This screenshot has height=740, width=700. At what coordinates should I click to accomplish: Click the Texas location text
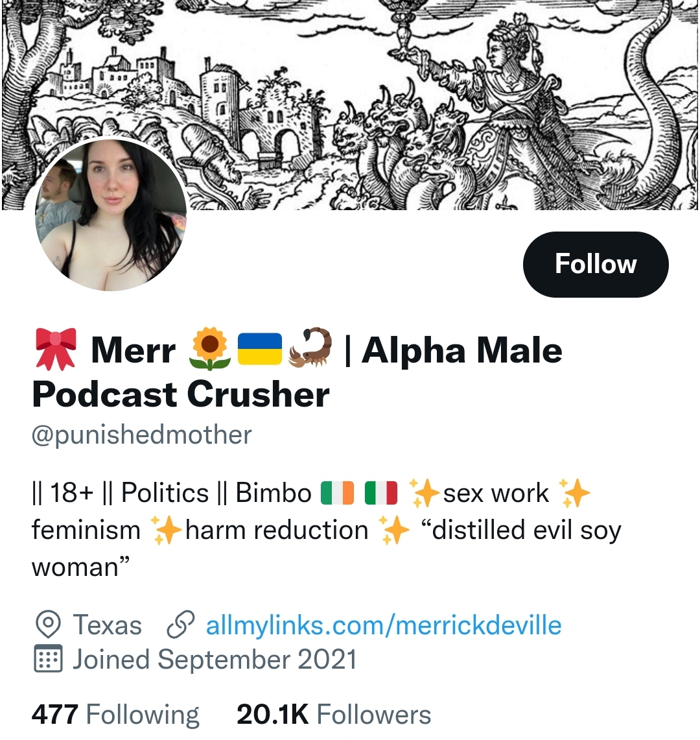(107, 625)
